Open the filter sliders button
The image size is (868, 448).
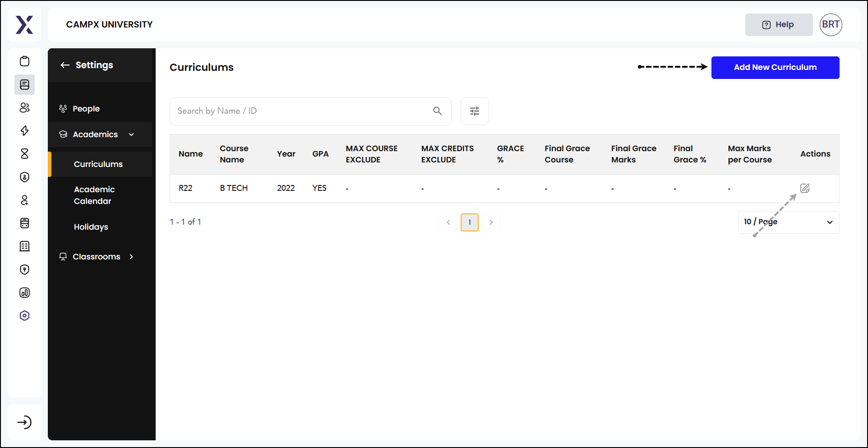pos(475,111)
